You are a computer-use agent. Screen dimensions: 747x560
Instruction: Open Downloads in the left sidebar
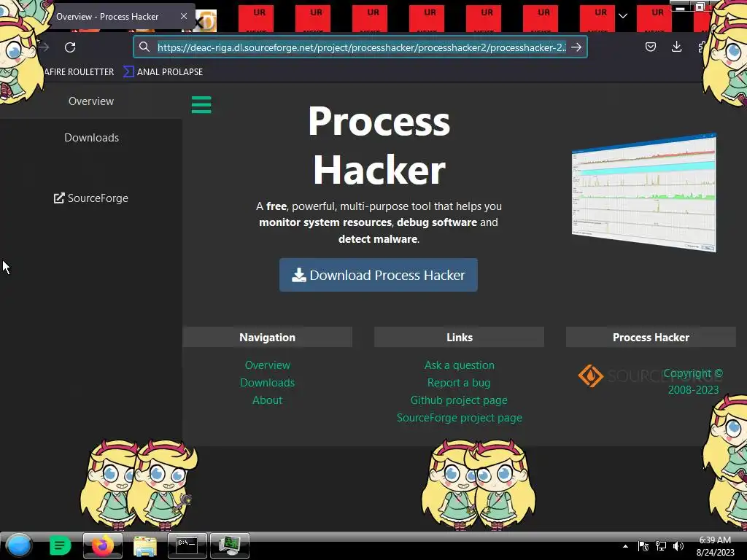click(x=91, y=138)
